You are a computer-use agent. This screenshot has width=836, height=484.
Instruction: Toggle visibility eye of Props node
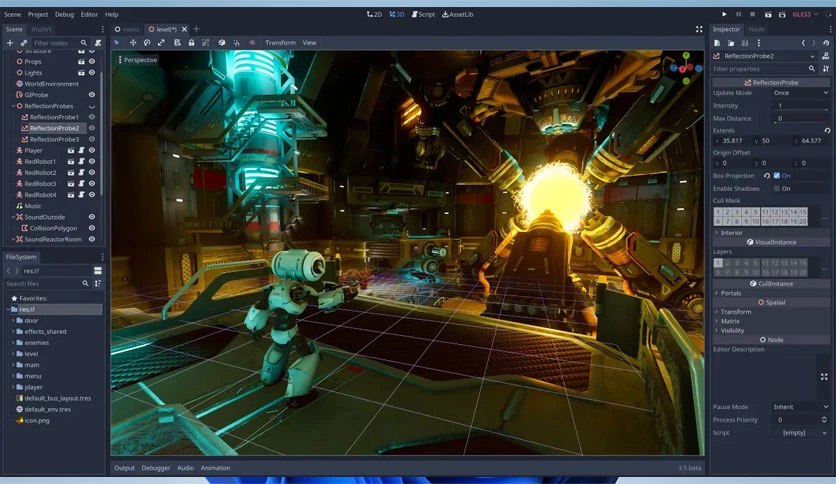tap(92, 62)
